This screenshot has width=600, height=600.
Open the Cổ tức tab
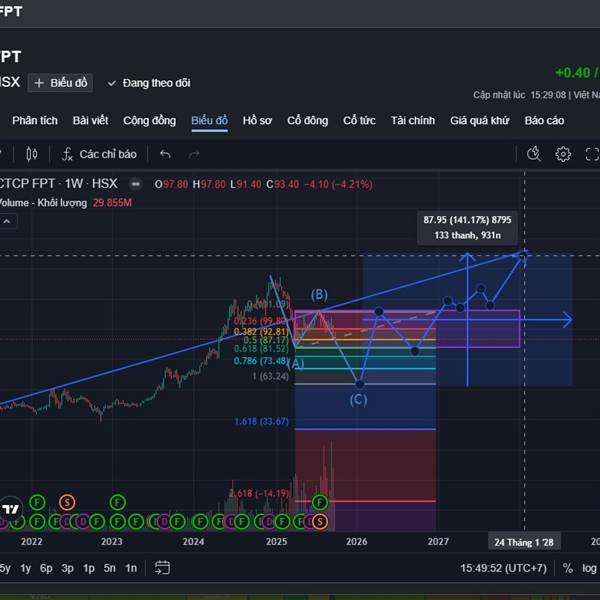(x=359, y=121)
